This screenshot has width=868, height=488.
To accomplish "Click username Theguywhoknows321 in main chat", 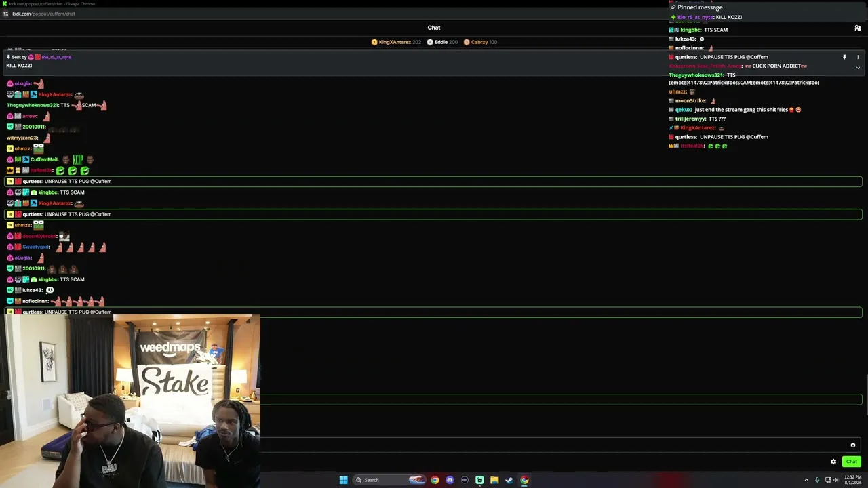I will tap(32, 105).
